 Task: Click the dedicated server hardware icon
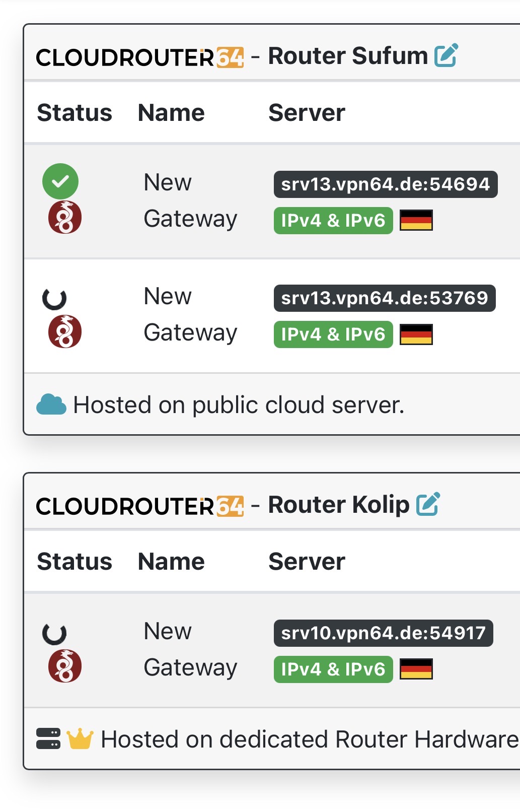(48, 739)
